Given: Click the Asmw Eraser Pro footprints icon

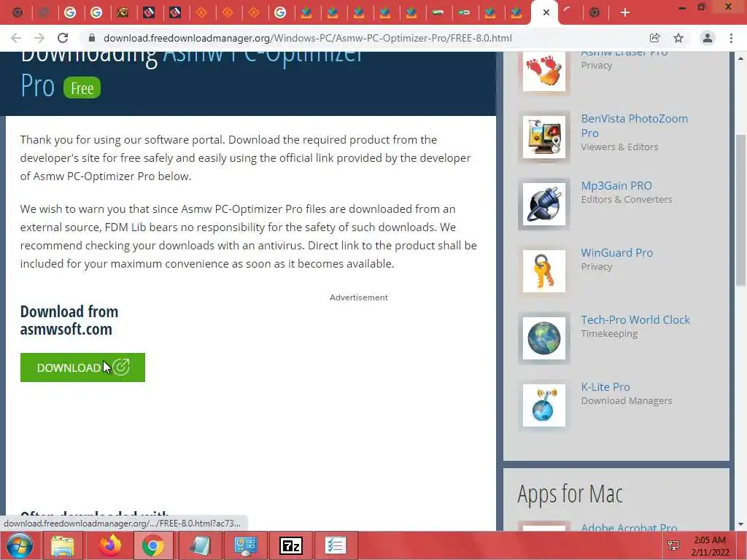Looking at the screenshot, I should tap(543, 71).
